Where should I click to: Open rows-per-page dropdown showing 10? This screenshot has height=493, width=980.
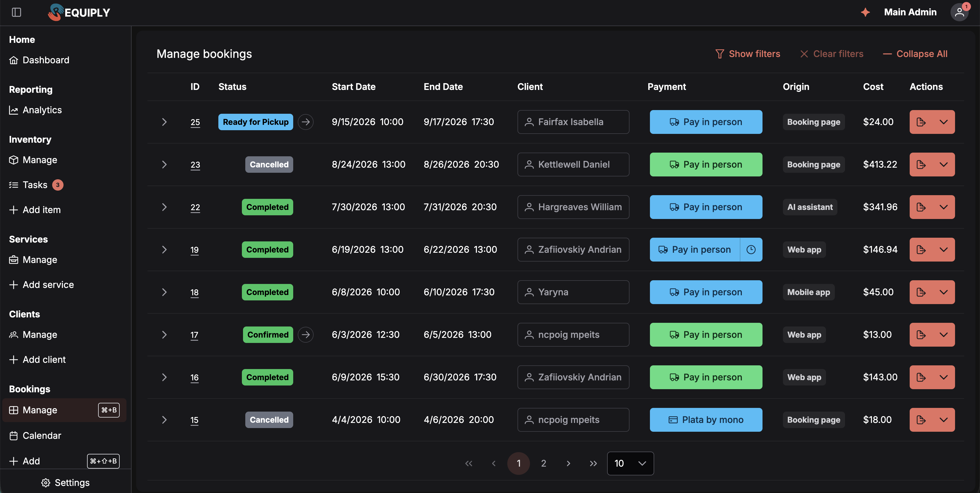(x=630, y=463)
